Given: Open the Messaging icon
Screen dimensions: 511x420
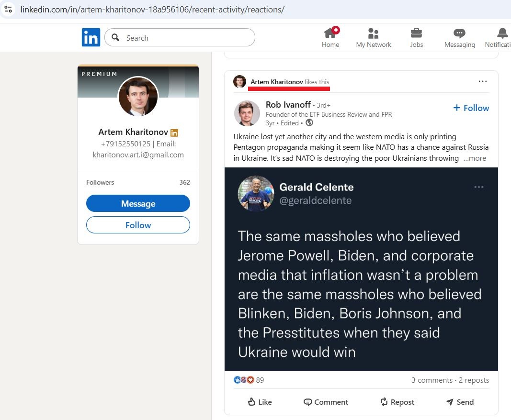Looking at the screenshot, I should pos(459,33).
